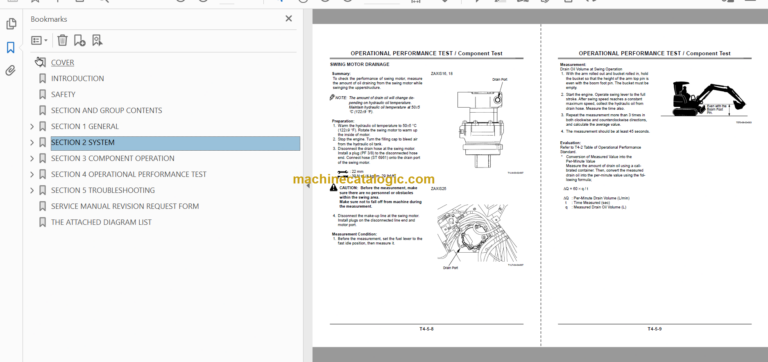The width and height of the screenshot is (768, 362).
Task: Click the bookmark icon beside THE ATTACHED DIAGRAM LIST
Action: coord(42,222)
